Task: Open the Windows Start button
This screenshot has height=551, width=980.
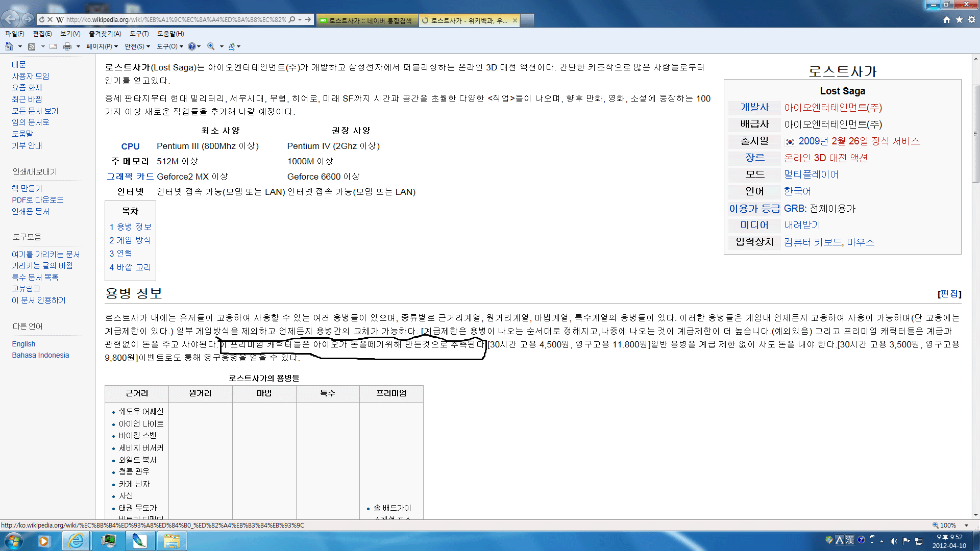Action: click(x=14, y=540)
